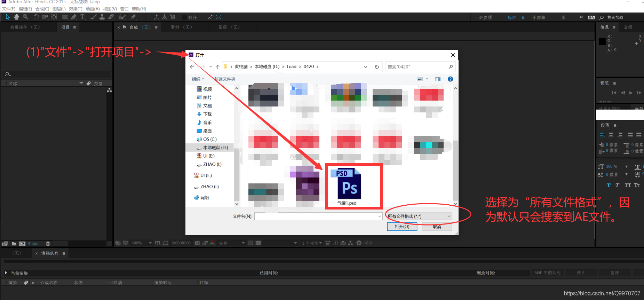Click the 打开(O) button
The image size is (644, 300).
pyautogui.click(x=402, y=227)
